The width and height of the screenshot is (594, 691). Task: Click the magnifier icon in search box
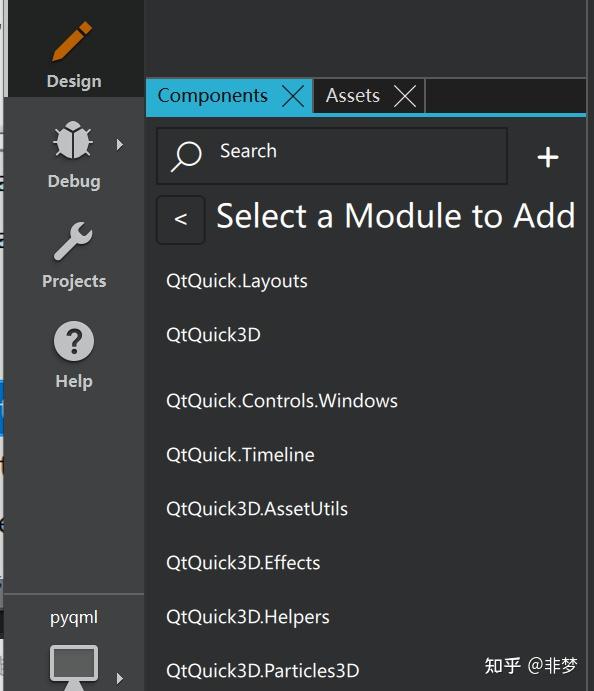click(186, 156)
